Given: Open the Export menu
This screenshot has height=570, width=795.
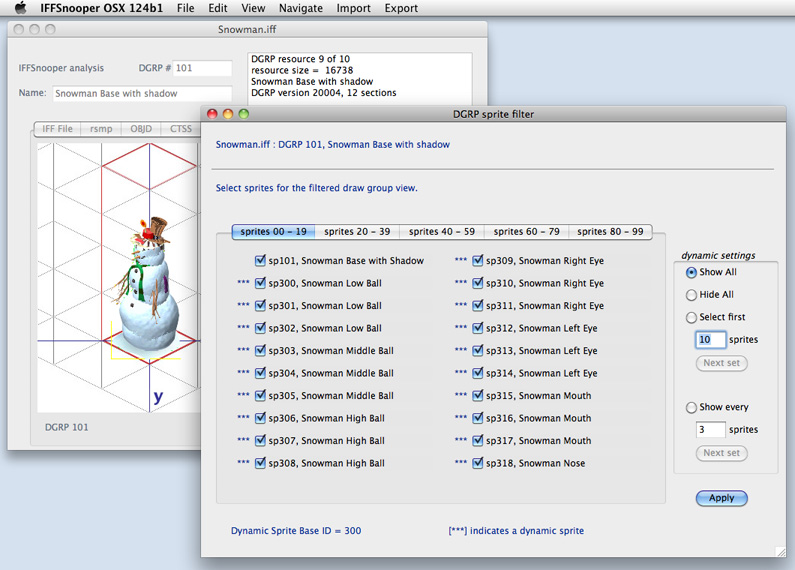Looking at the screenshot, I should click(x=401, y=8).
